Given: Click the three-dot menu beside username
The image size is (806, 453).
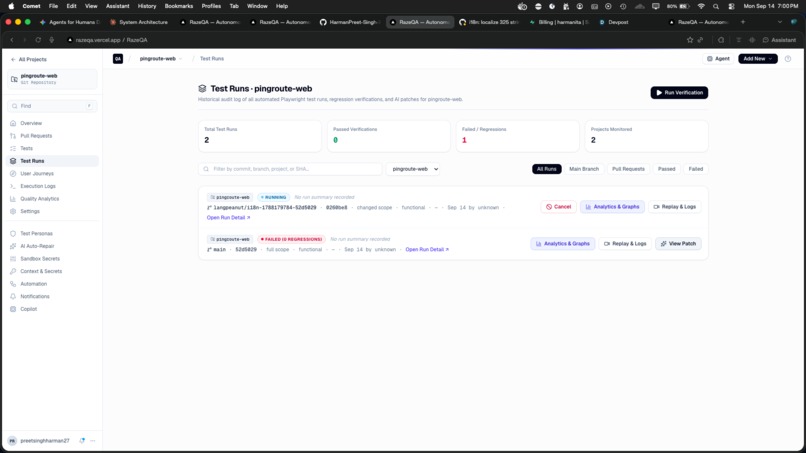Looking at the screenshot, I should (93, 441).
